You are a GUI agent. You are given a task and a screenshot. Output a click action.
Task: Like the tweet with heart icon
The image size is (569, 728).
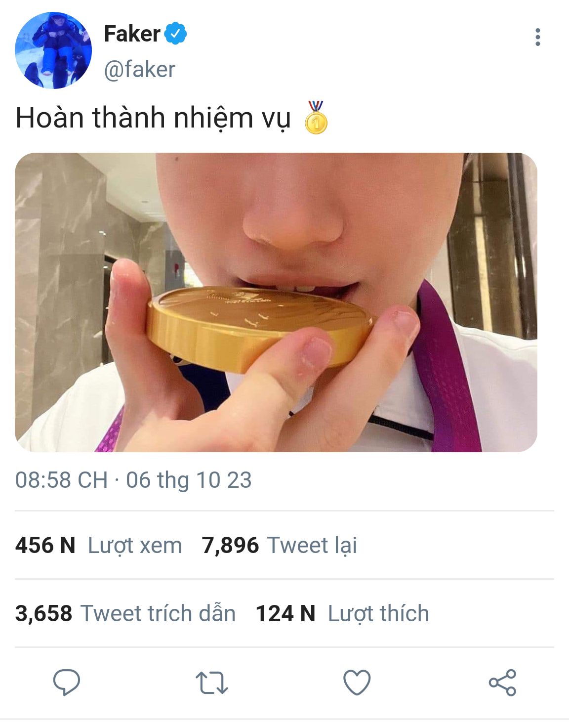pyautogui.click(x=357, y=683)
